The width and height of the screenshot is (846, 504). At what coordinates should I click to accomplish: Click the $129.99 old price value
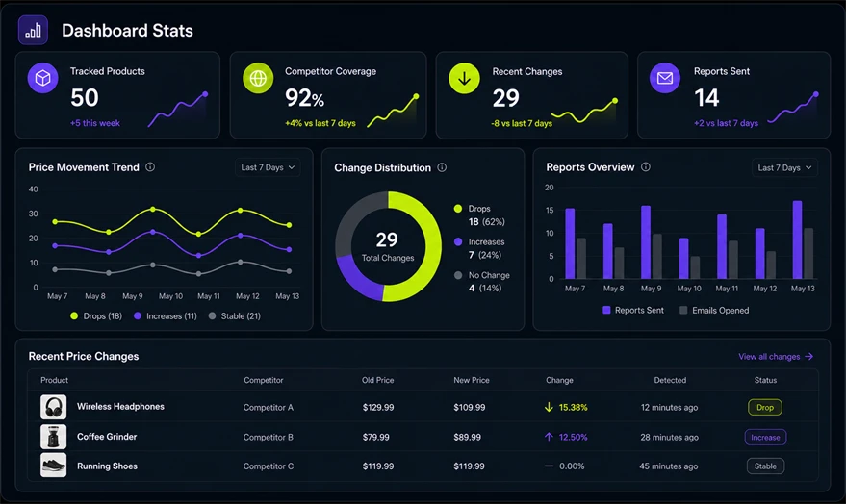tap(377, 408)
